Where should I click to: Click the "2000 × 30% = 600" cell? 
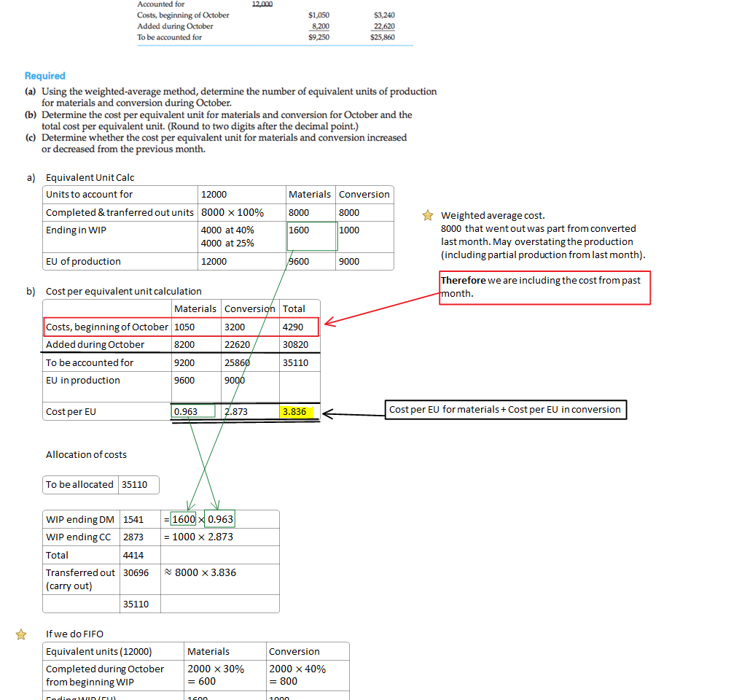click(224, 676)
